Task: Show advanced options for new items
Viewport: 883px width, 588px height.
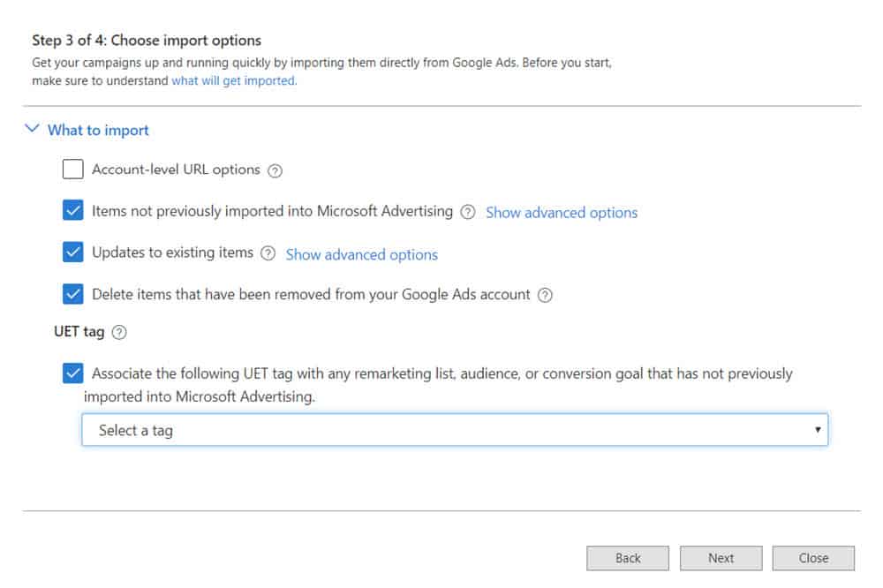Action: tap(562, 213)
